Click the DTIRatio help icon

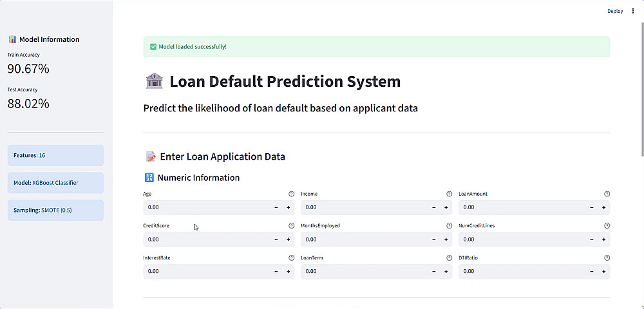[x=607, y=257]
